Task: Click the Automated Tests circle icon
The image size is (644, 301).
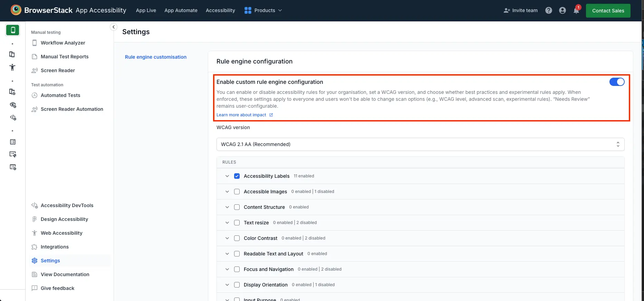Action: (35, 95)
